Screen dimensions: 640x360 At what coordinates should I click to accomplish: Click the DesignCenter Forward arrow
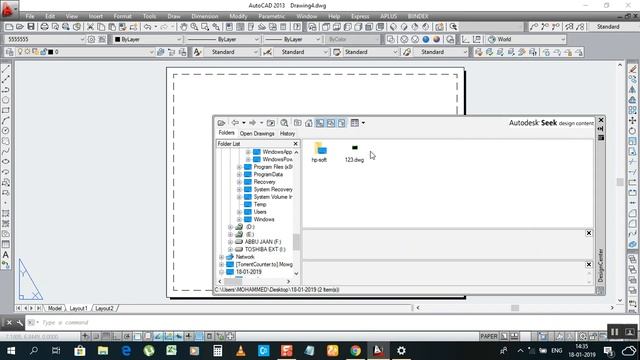pos(253,123)
